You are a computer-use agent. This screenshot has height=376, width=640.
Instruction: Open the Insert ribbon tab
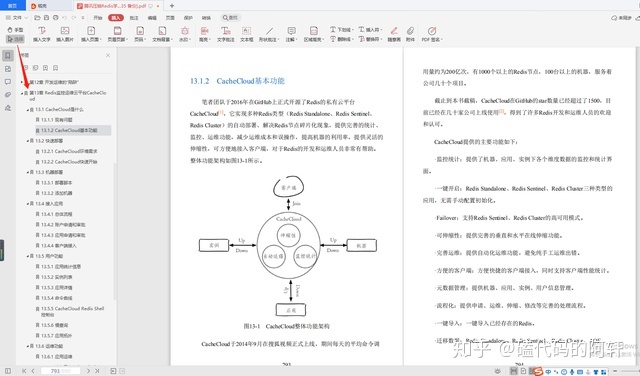tap(116, 18)
